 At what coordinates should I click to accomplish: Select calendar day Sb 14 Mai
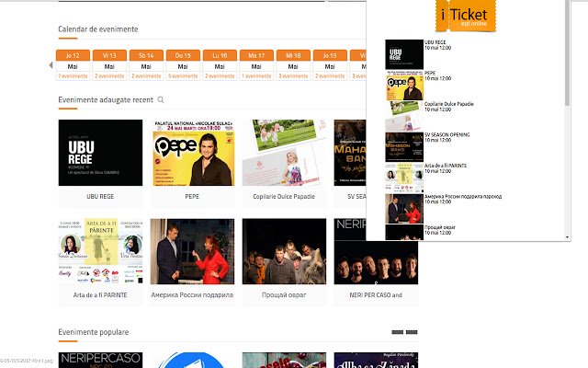coord(146,65)
